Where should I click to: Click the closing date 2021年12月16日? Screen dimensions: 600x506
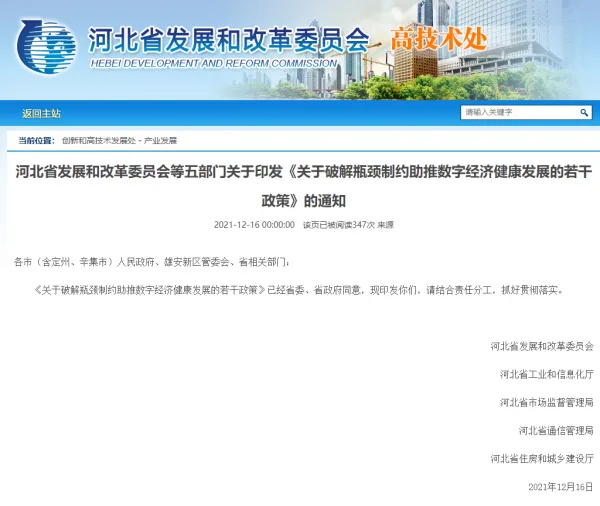coord(561,487)
